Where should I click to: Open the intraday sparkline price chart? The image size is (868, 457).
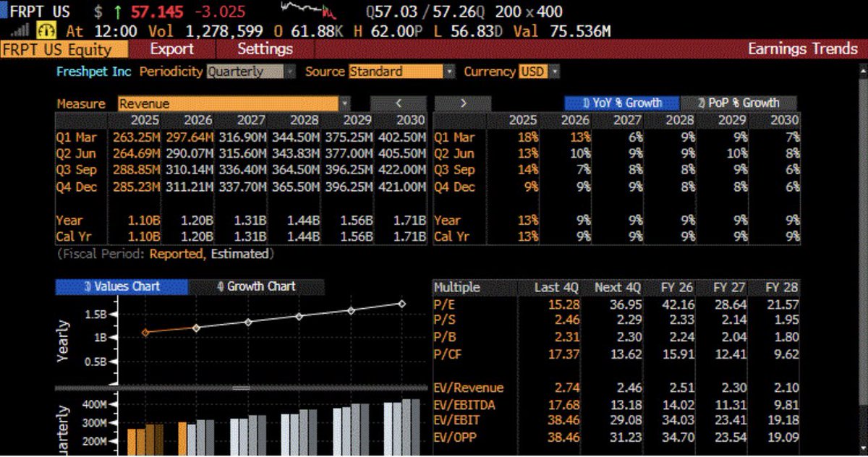tap(309, 10)
